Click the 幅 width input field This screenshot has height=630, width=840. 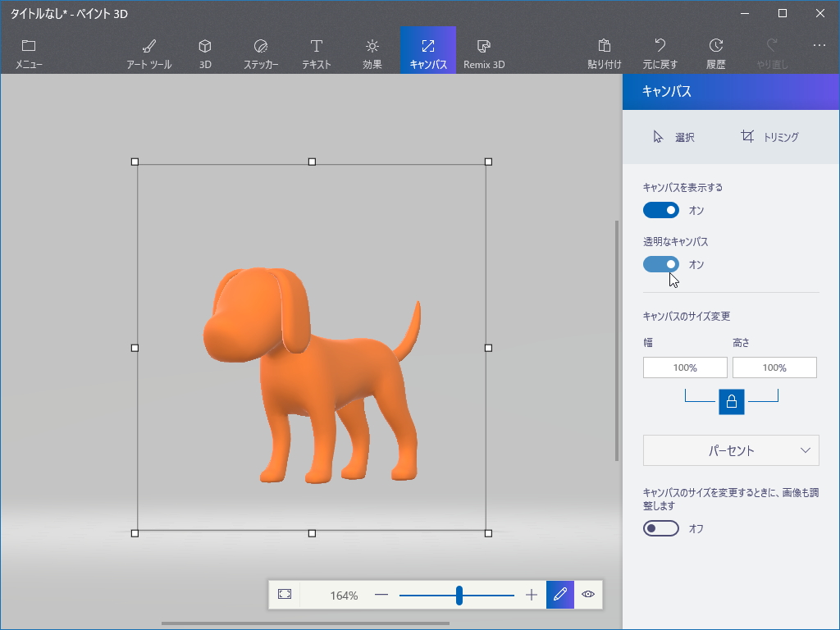(x=685, y=367)
